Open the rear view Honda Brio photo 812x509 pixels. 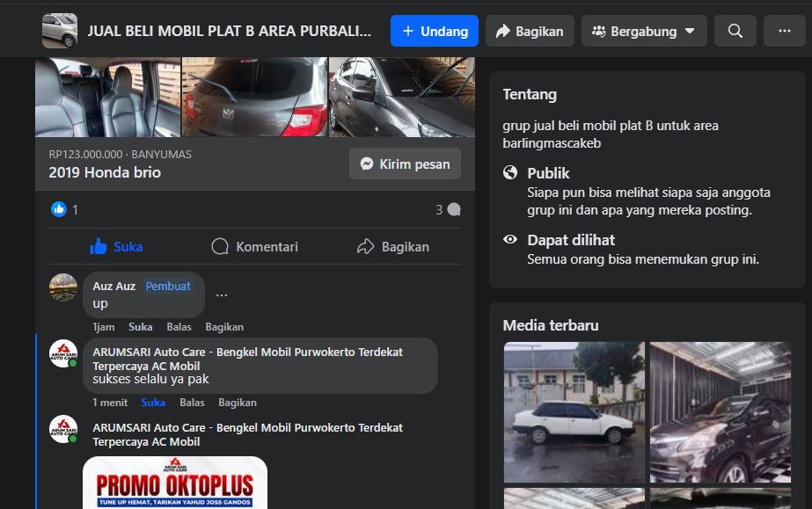coord(255,97)
